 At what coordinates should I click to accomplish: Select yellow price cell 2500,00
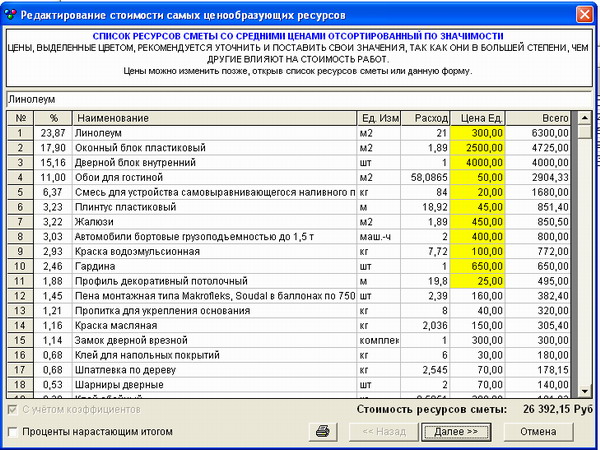(x=478, y=148)
